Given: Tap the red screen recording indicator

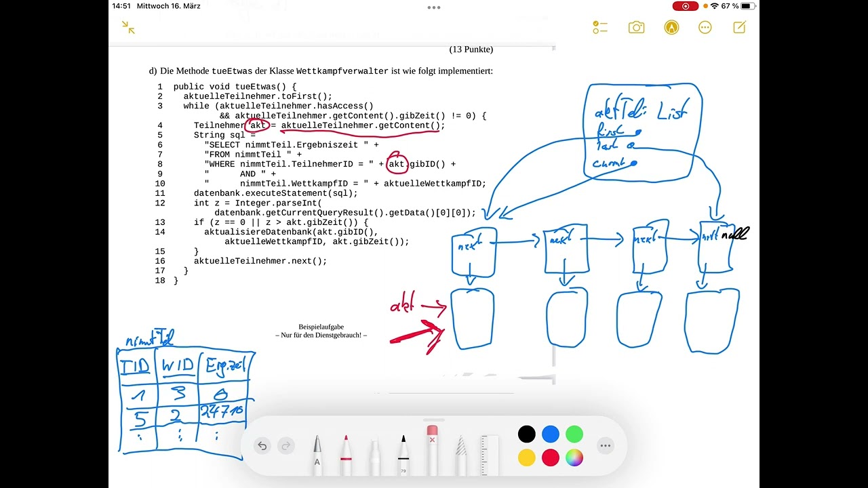Looking at the screenshot, I should point(686,6).
